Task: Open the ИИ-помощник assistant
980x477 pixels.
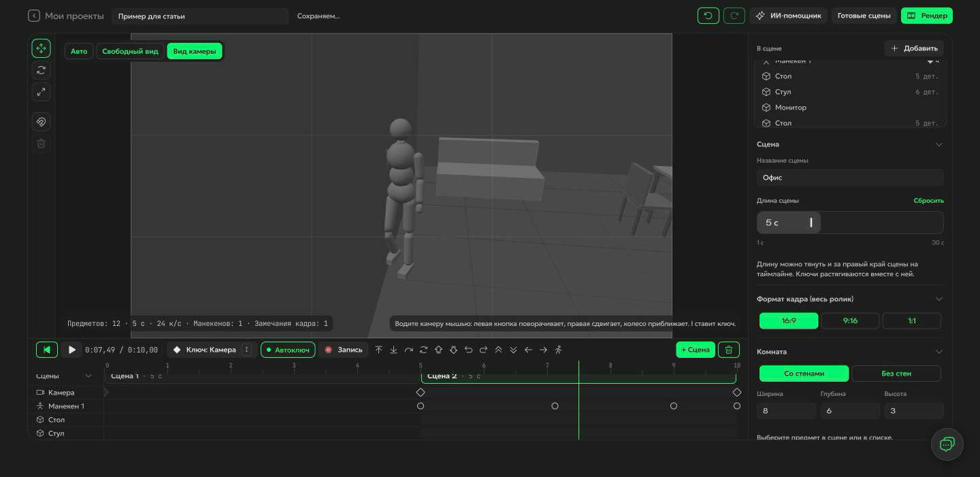Action: [x=789, y=16]
